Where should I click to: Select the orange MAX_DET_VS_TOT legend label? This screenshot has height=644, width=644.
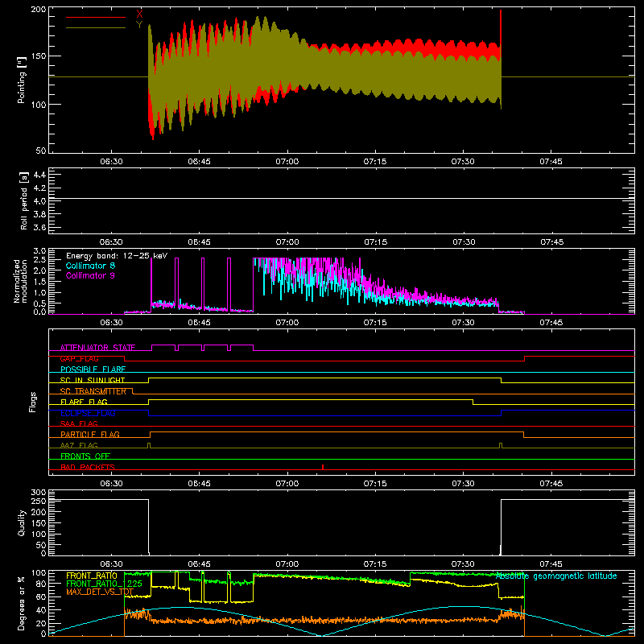point(100,592)
